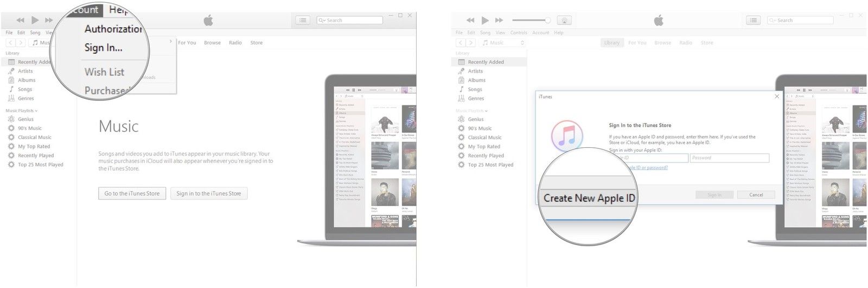
Task: Toggle the list view icon in right iTunes window
Action: (x=753, y=20)
